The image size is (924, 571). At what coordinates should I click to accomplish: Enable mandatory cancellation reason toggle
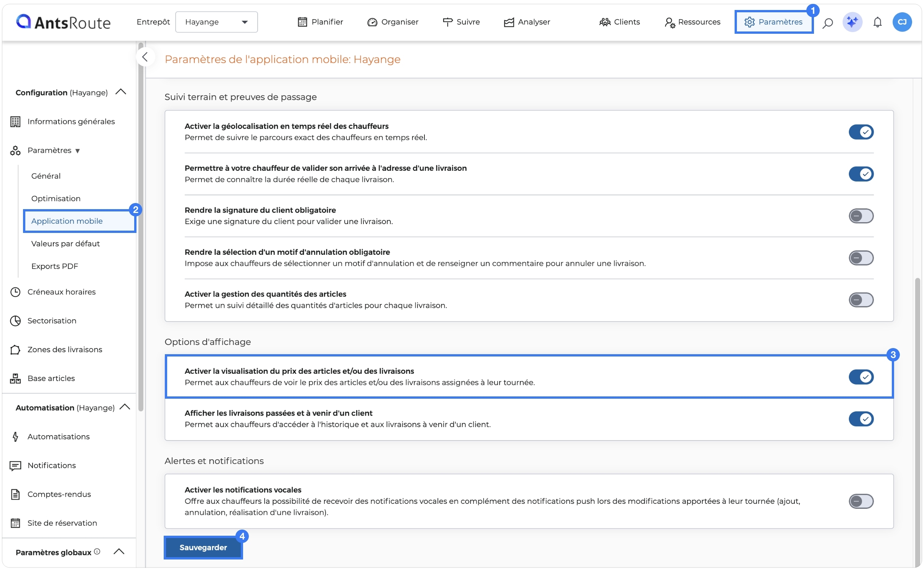click(x=861, y=258)
